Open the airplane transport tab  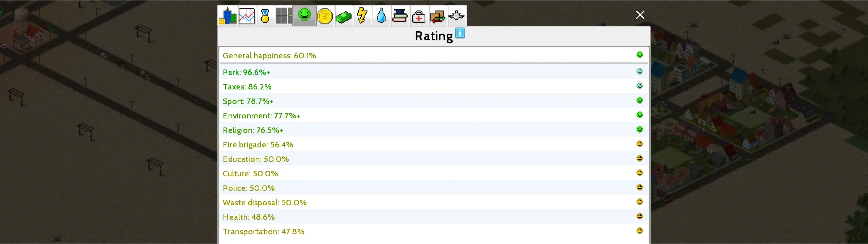coord(457,16)
